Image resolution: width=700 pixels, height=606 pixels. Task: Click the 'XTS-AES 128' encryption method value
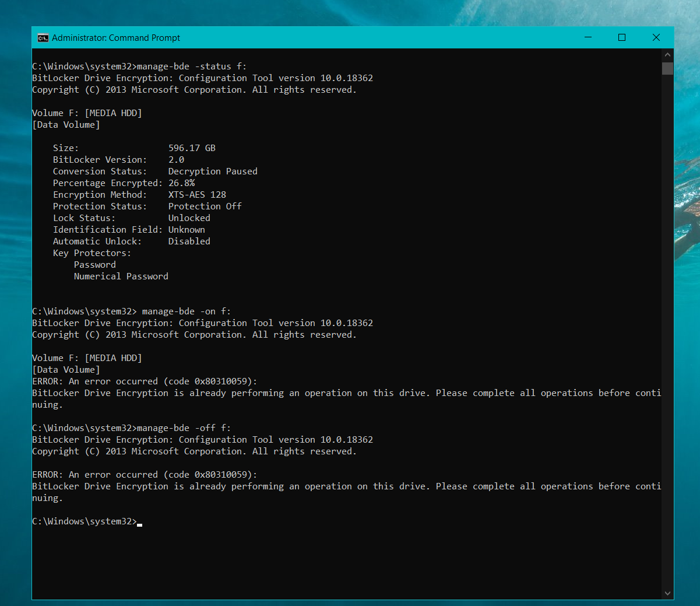point(197,195)
